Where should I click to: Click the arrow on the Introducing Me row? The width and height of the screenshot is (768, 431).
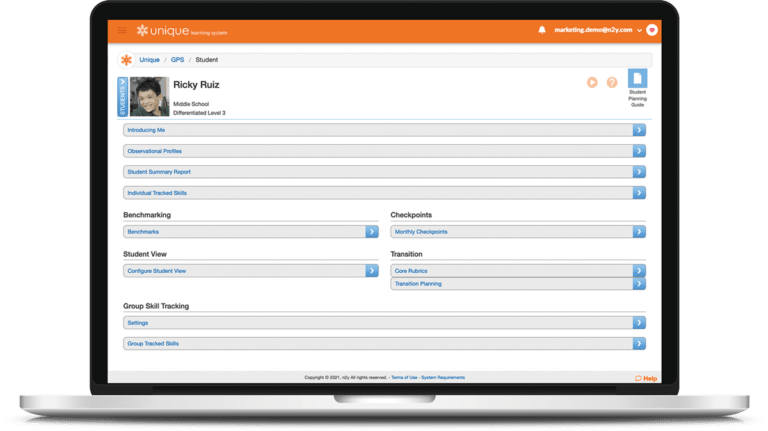coord(639,130)
